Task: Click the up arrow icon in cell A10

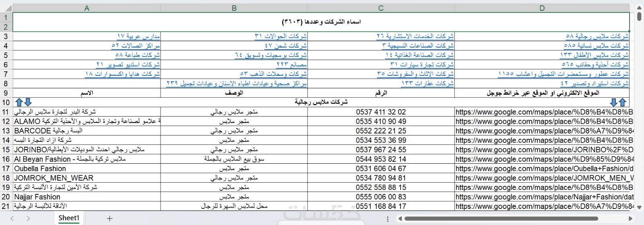Action: [19, 102]
